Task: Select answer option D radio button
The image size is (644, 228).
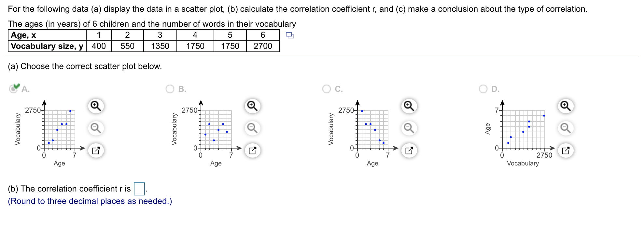Action: [483, 89]
